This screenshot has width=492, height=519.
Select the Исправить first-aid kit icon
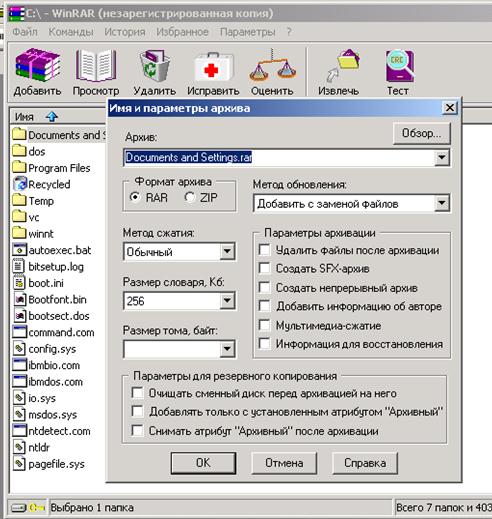point(213,67)
